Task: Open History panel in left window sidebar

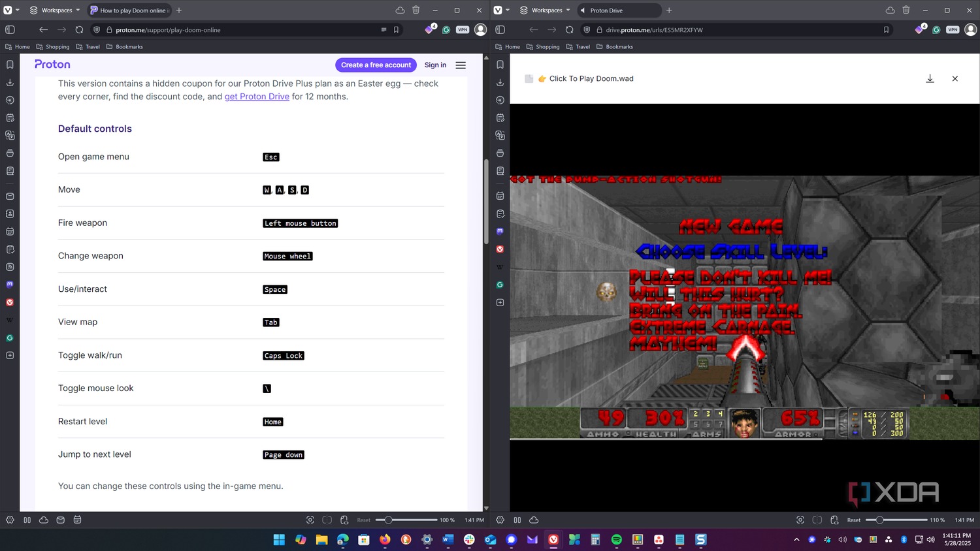Action: (10, 100)
